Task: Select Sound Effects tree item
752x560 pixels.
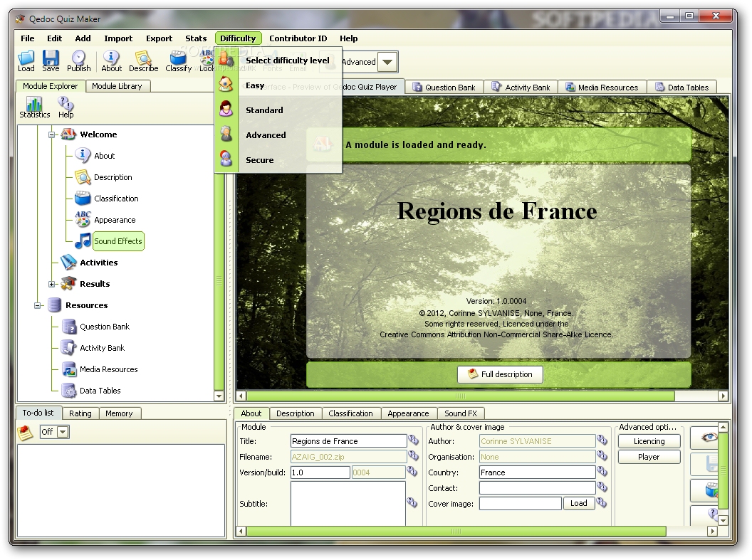Action: click(118, 241)
